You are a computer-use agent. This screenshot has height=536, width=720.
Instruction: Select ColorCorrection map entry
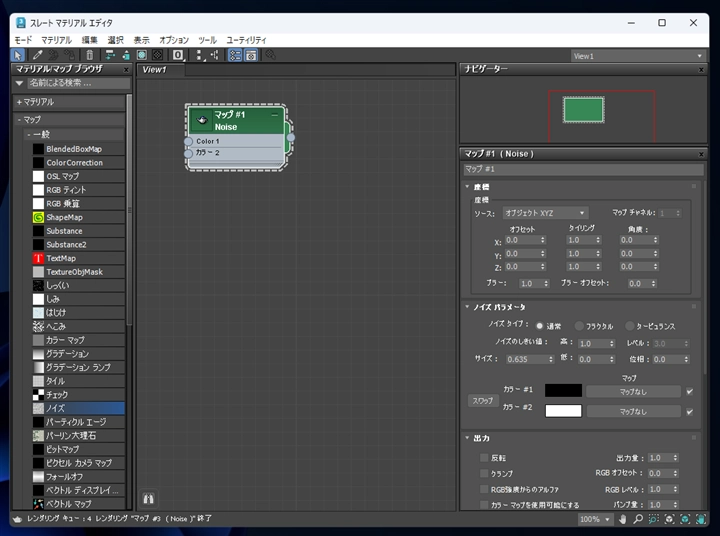(79, 163)
